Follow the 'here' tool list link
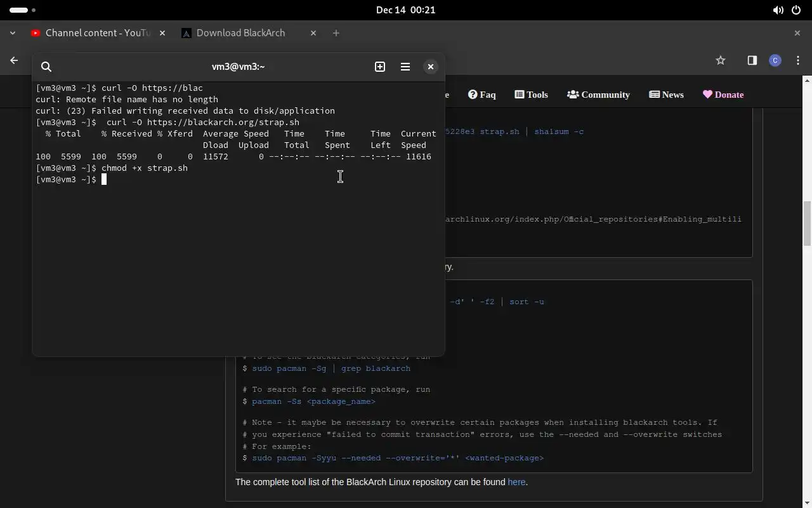 pyautogui.click(x=516, y=482)
